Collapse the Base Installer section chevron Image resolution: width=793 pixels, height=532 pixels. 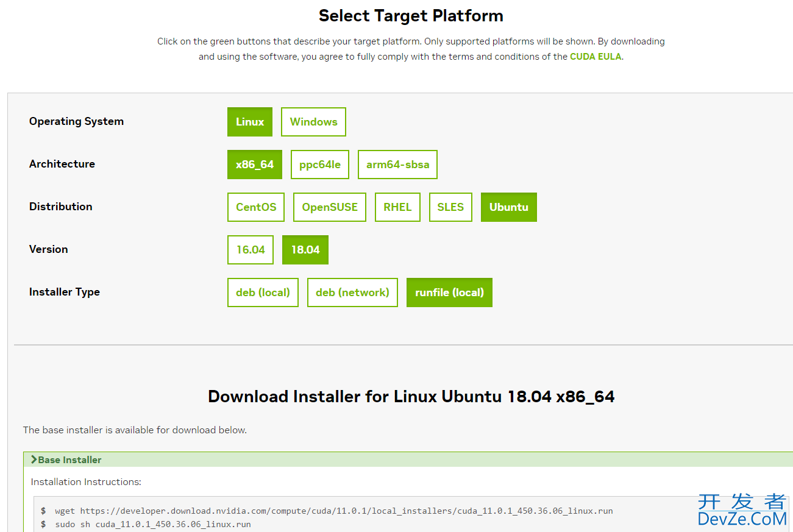34,459
